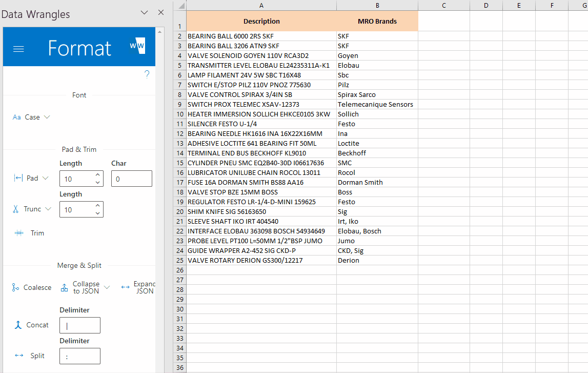Decrease the Trunc length stepper value
Image resolution: width=588 pixels, height=373 pixels.
[98, 212]
